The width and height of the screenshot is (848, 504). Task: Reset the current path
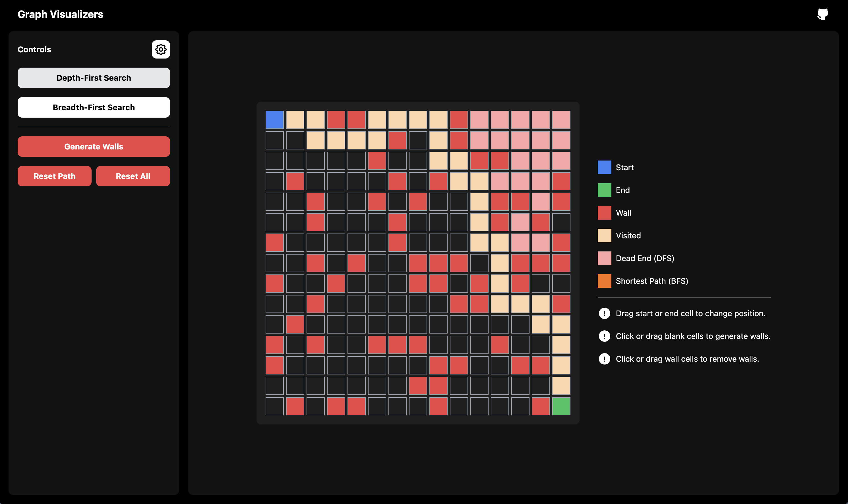coord(54,176)
